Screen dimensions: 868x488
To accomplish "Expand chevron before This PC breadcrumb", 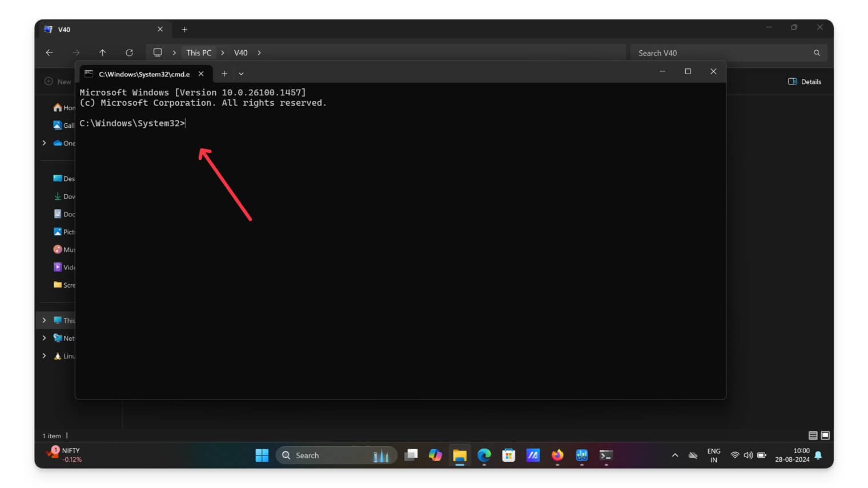I will click(x=174, y=53).
